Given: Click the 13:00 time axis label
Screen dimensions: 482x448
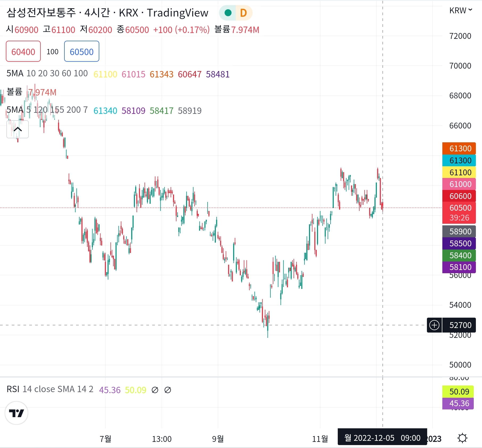Looking at the screenshot, I should [162, 439].
